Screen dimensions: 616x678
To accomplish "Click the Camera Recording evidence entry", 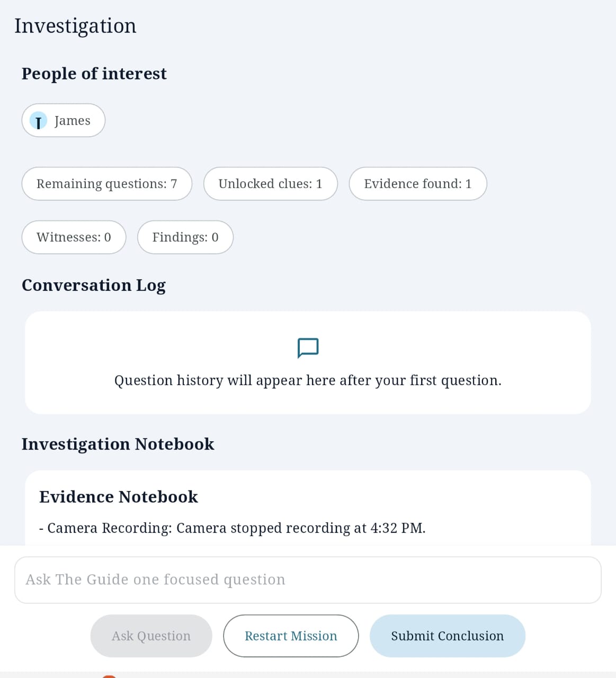I will [233, 528].
